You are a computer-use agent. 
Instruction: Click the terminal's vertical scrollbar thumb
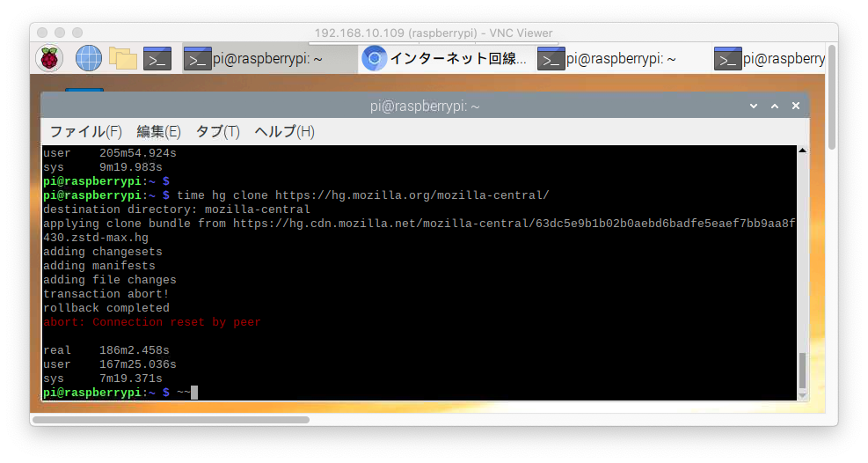[x=801, y=370]
